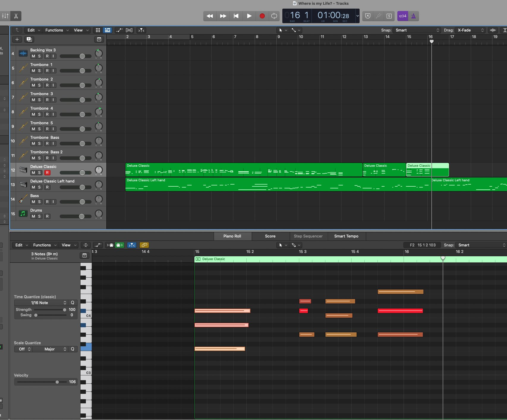
Task: Disable record on Deluxe Classic track
Action: (x=47, y=173)
